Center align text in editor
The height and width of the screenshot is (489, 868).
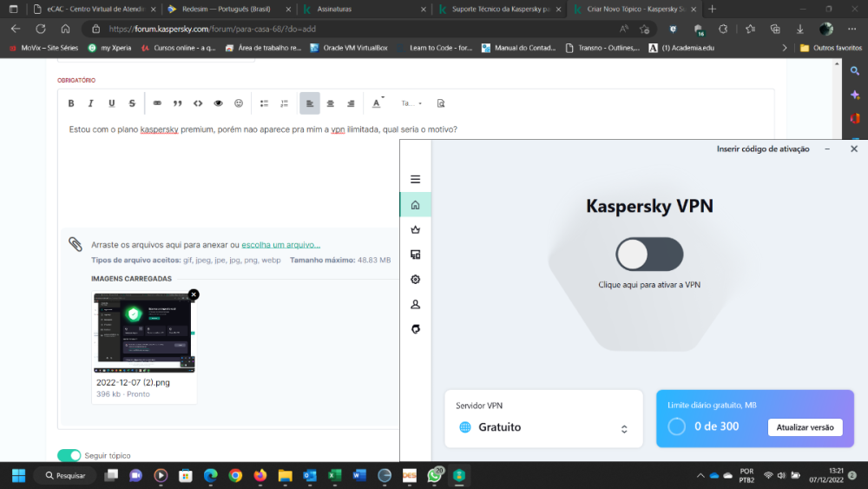(x=331, y=103)
